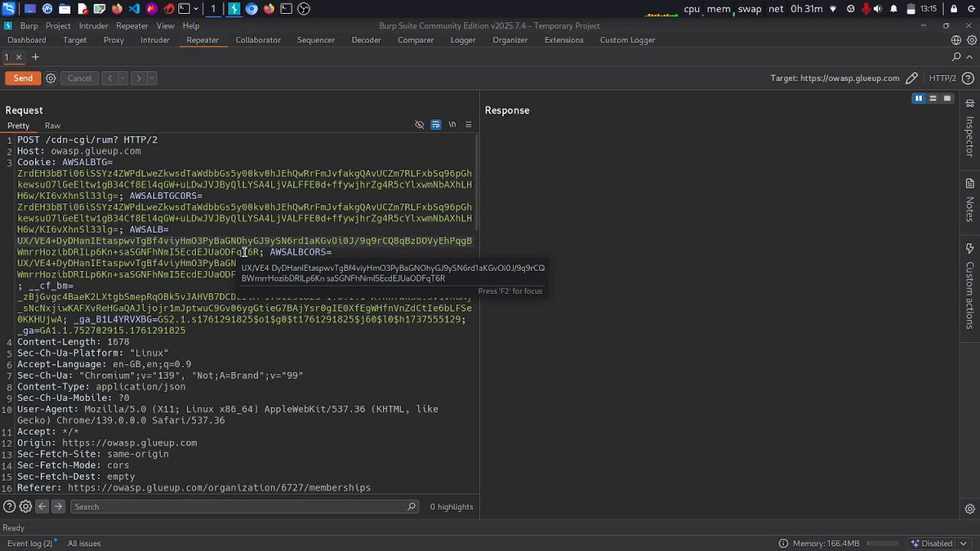Switch to the Decoder tab
The width and height of the screenshot is (980, 551).
[x=366, y=40]
